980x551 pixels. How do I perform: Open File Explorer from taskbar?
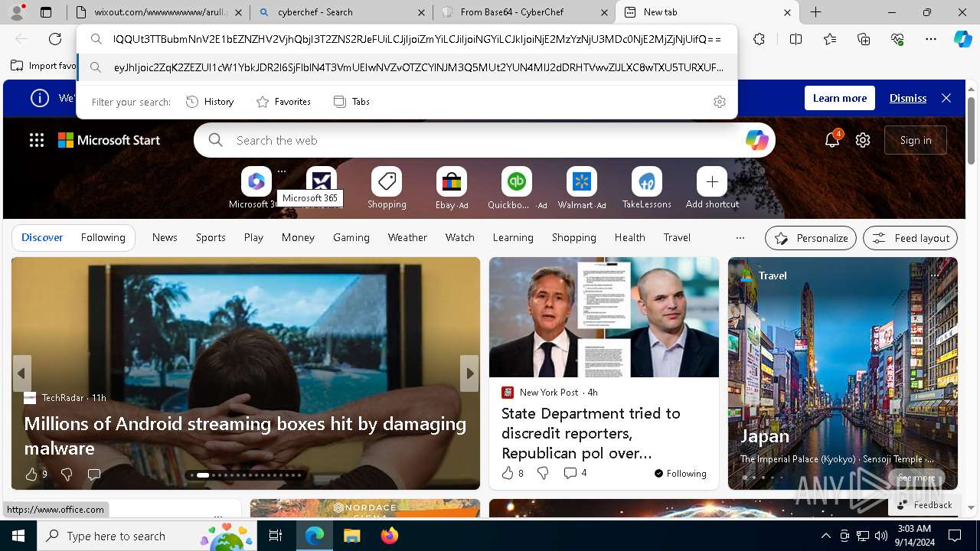[x=352, y=536]
